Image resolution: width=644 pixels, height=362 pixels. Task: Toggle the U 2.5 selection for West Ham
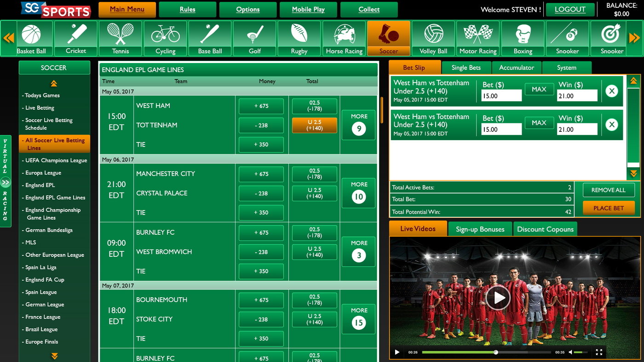[x=314, y=125]
